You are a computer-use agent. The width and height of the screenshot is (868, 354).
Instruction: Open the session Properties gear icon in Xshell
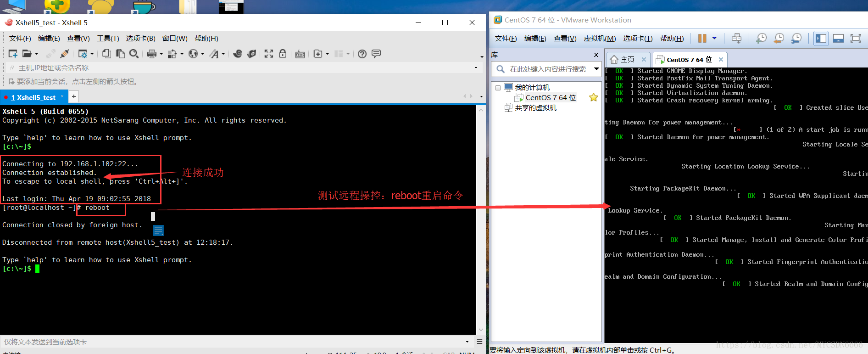click(x=83, y=54)
